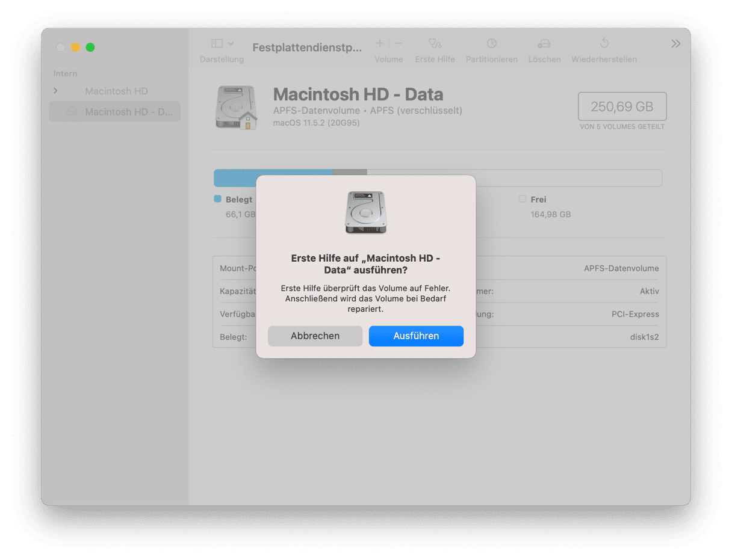Screen dimensions: 732x560
Task: Click the APFS (verschlüsselt) subtitle line
Action: tap(368, 111)
